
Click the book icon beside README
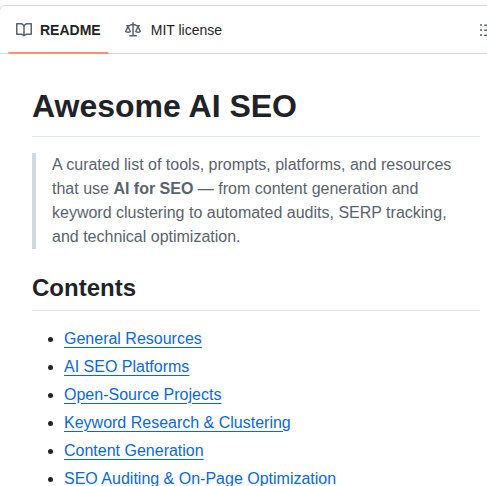[24, 30]
